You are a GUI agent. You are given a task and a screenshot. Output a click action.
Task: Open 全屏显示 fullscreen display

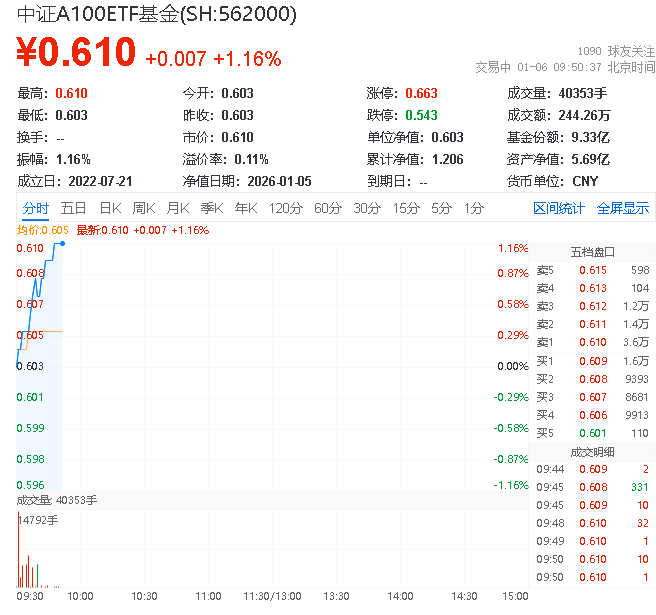click(622, 208)
